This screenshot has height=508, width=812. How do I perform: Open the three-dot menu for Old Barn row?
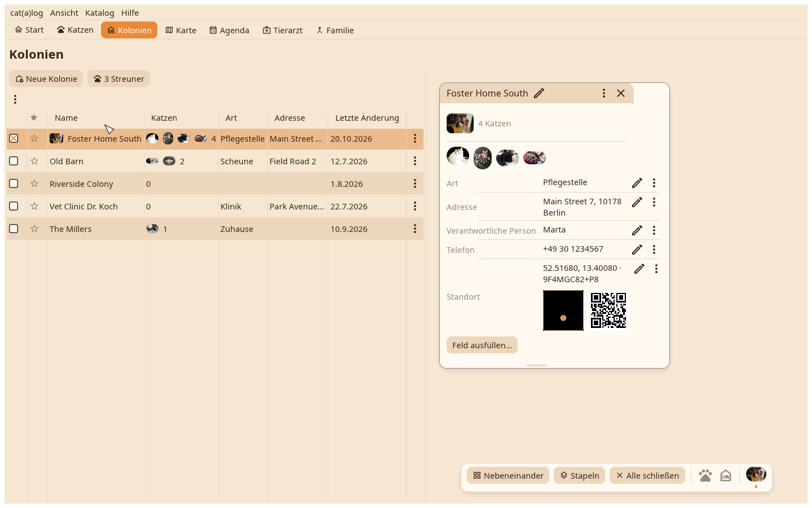click(415, 161)
